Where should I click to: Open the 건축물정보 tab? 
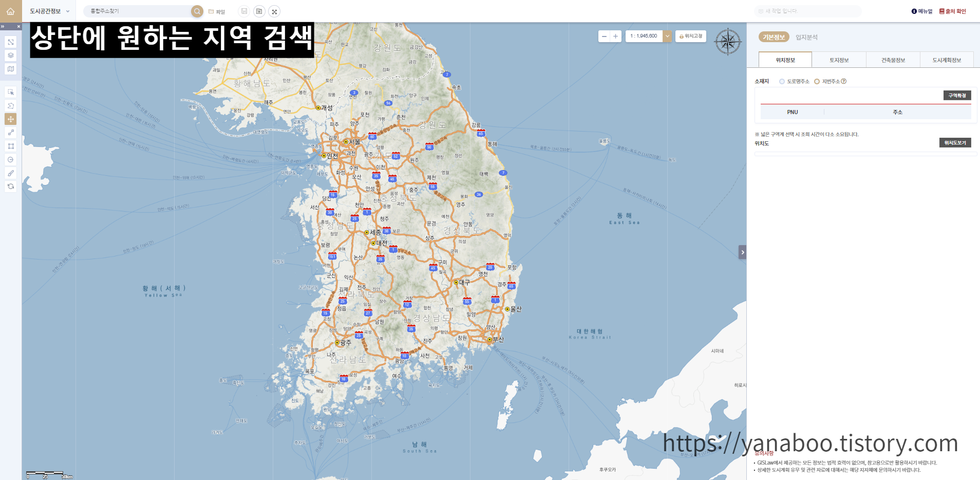(x=893, y=60)
